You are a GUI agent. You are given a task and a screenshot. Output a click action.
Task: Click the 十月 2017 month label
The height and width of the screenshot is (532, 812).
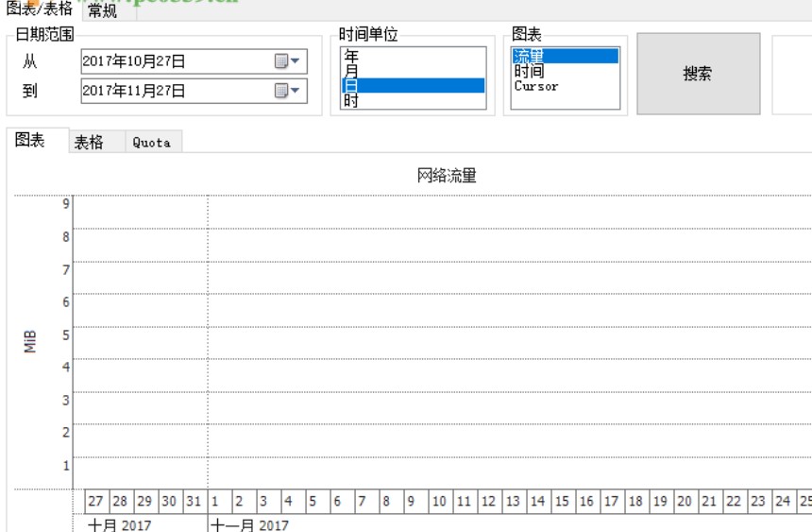(120, 524)
